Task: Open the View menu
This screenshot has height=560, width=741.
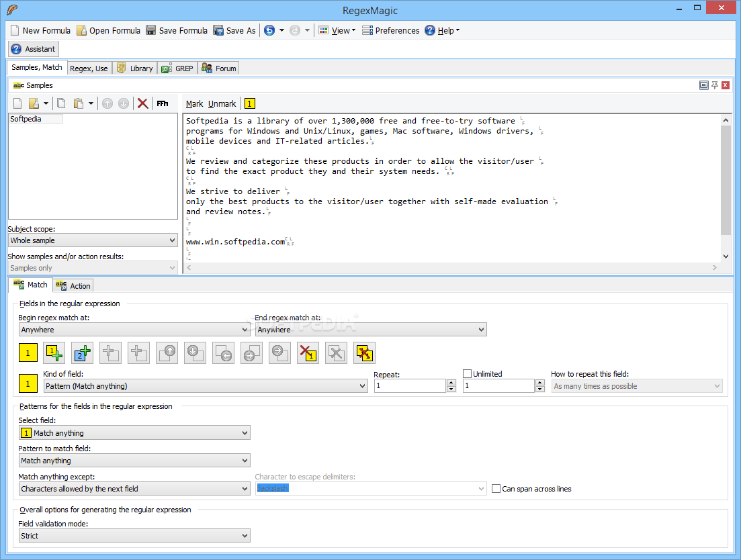Action: tap(337, 31)
